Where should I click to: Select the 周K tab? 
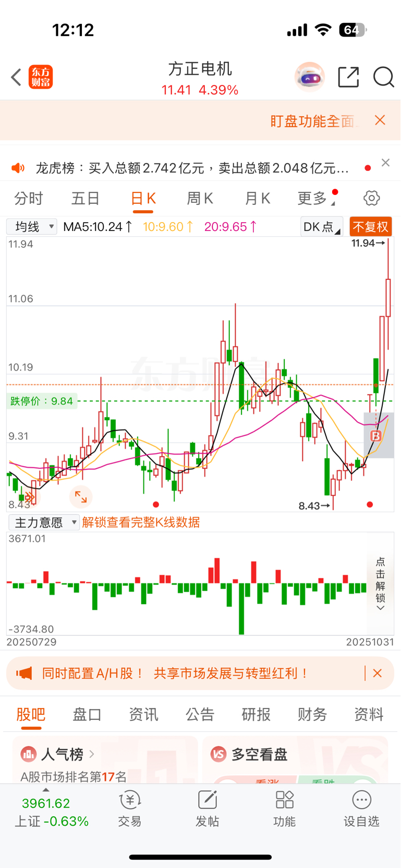[200, 199]
